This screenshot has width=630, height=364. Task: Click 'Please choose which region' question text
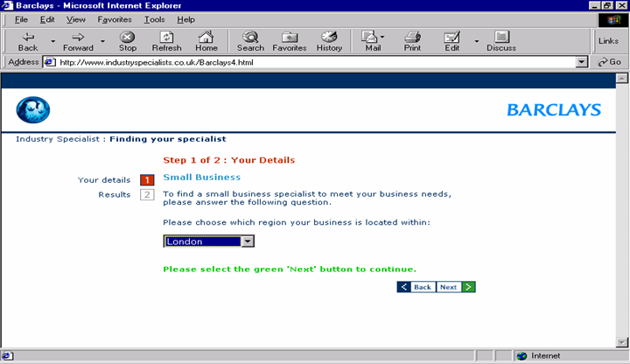pyautogui.click(x=297, y=222)
